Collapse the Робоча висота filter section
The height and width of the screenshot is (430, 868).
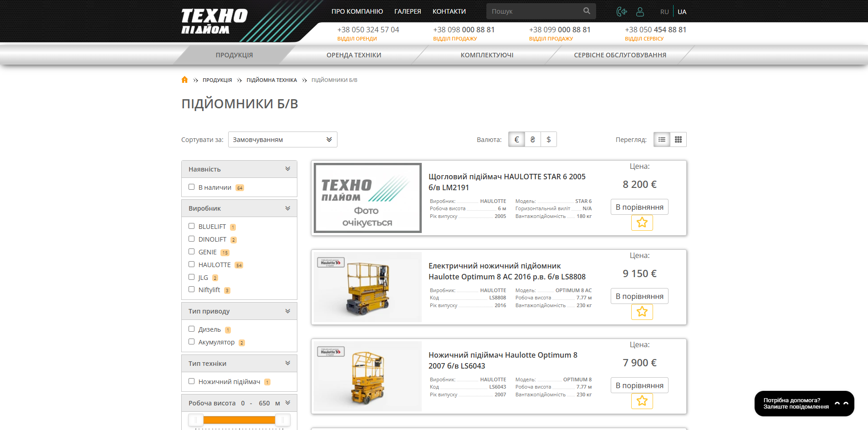[288, 403]
